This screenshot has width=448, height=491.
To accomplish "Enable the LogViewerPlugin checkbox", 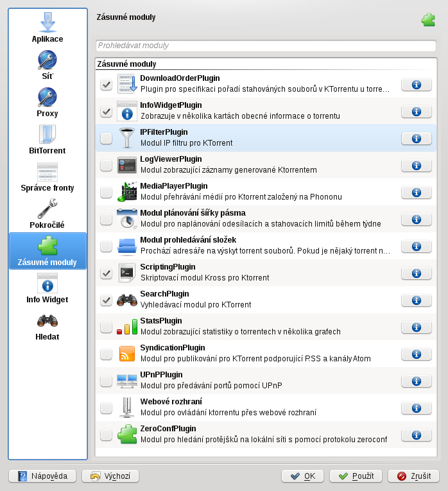I will pos(106,166).
